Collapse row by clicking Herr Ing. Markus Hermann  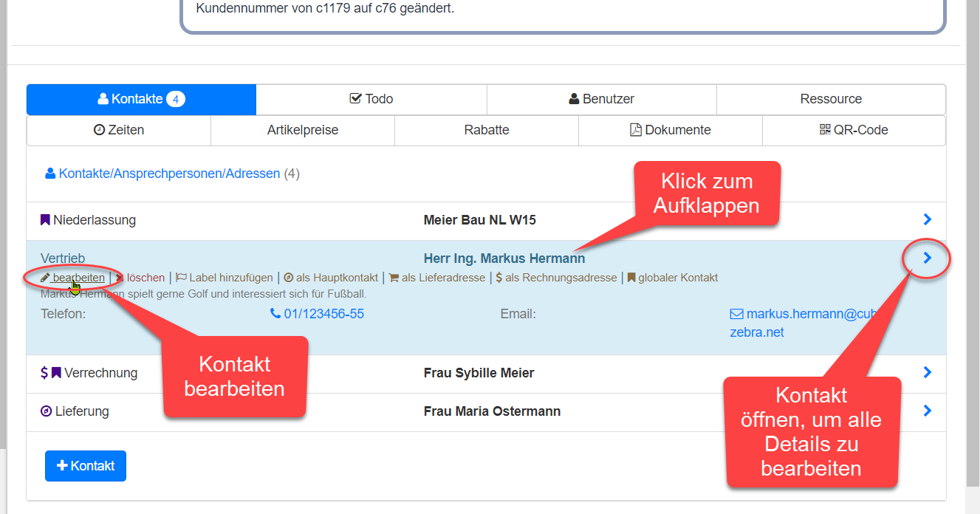click(x=504, y=258)
